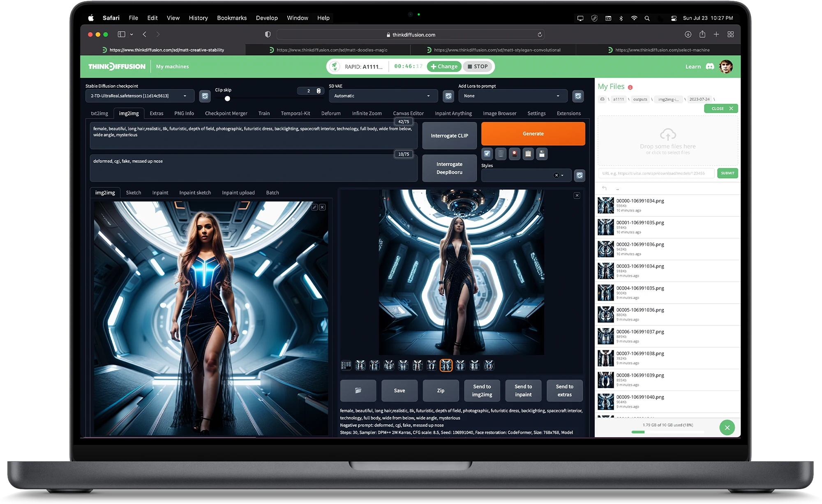Expand the SD VAE dropdown

(x=382, y=96)
